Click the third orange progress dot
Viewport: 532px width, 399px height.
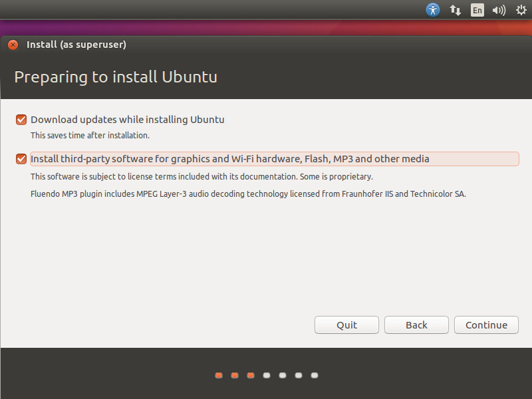pos(250,375)
